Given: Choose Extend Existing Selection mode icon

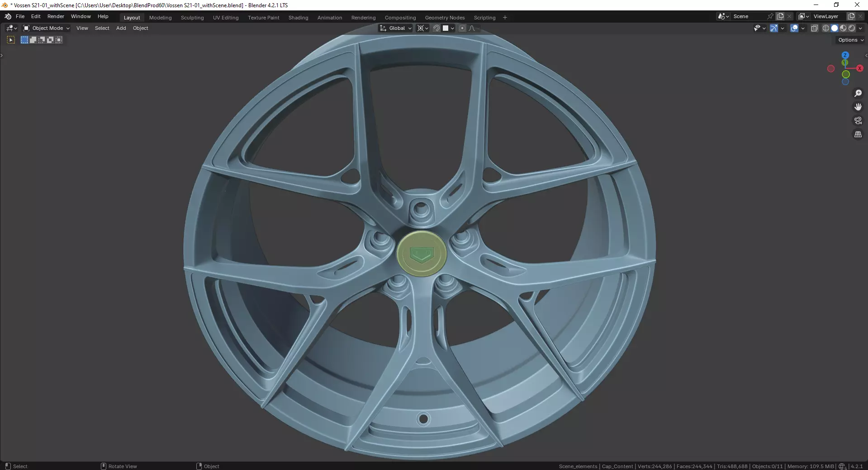Looking at the screenshot, I should coord(33,40).
